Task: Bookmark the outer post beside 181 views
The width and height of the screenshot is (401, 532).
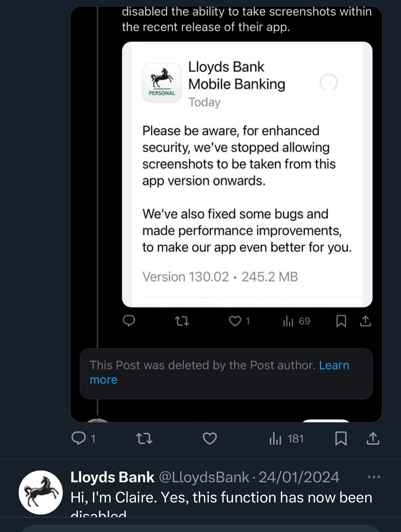Action: point(341,438)
